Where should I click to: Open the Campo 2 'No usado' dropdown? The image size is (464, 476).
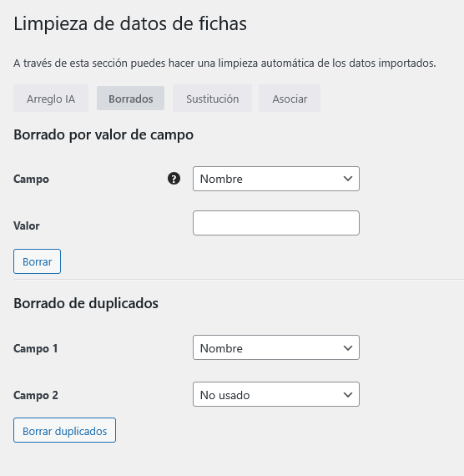(276, 394)
